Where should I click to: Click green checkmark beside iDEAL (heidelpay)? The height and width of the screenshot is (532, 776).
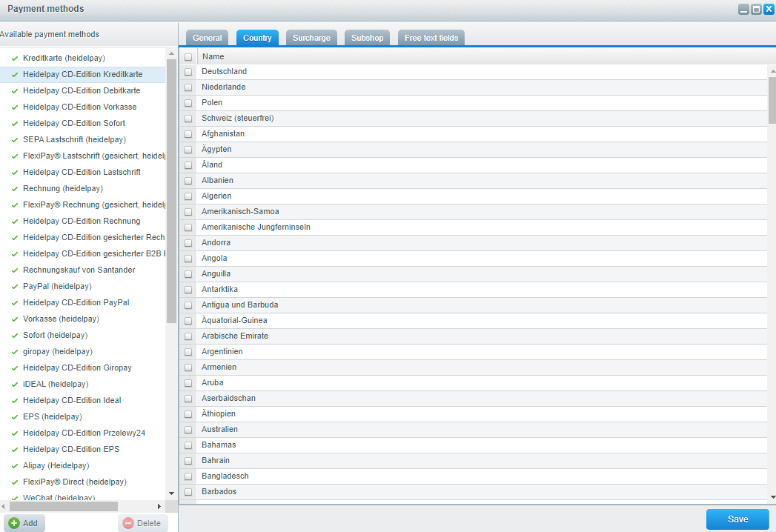pos(15,385)
